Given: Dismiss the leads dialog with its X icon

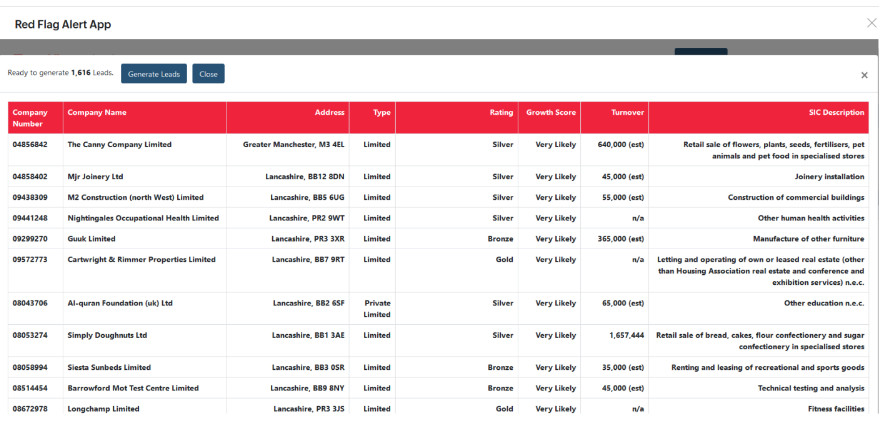Looking at the screenshot, I should tap(864, 75).
